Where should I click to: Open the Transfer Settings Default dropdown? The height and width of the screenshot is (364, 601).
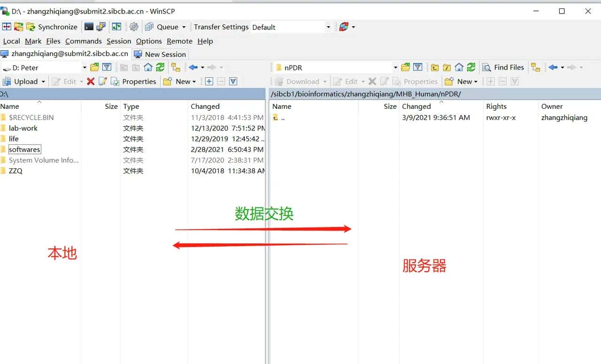point(327,27)
